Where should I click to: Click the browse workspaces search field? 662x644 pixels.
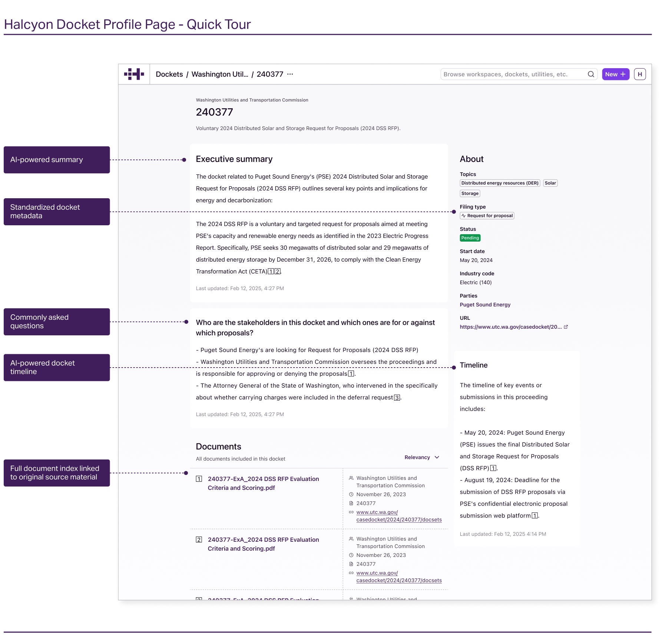[x=512, y=74]
